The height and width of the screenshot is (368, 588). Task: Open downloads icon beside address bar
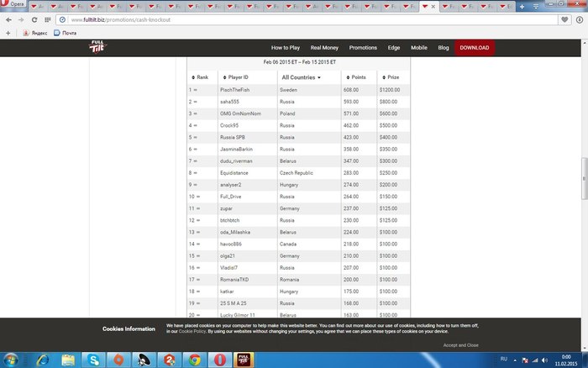coord(580,20)
